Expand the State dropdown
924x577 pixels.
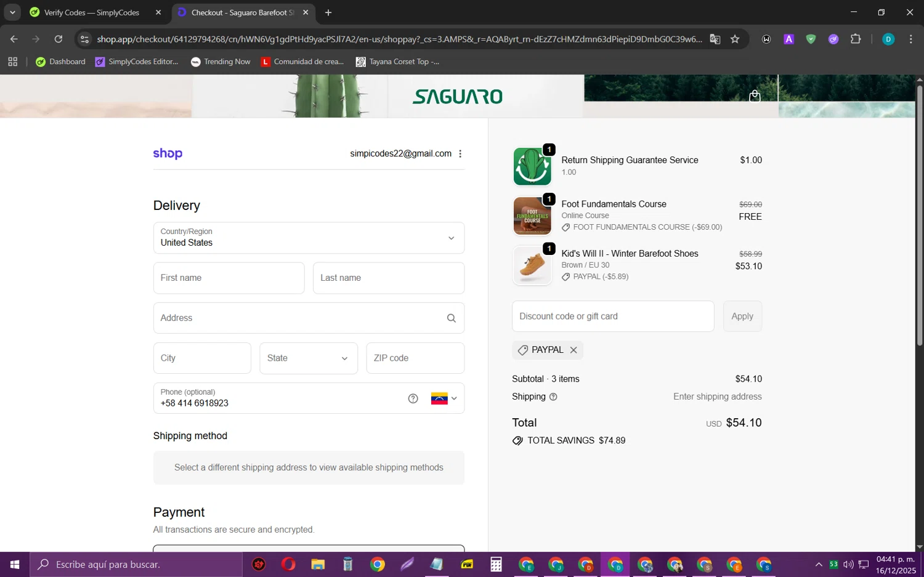pyautogui.click(x=309, y=358)
